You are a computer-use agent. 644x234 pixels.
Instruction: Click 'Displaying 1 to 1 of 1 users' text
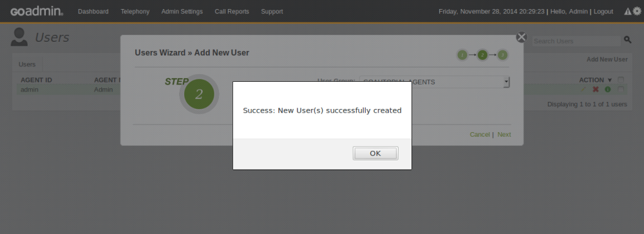pos(587,104)
